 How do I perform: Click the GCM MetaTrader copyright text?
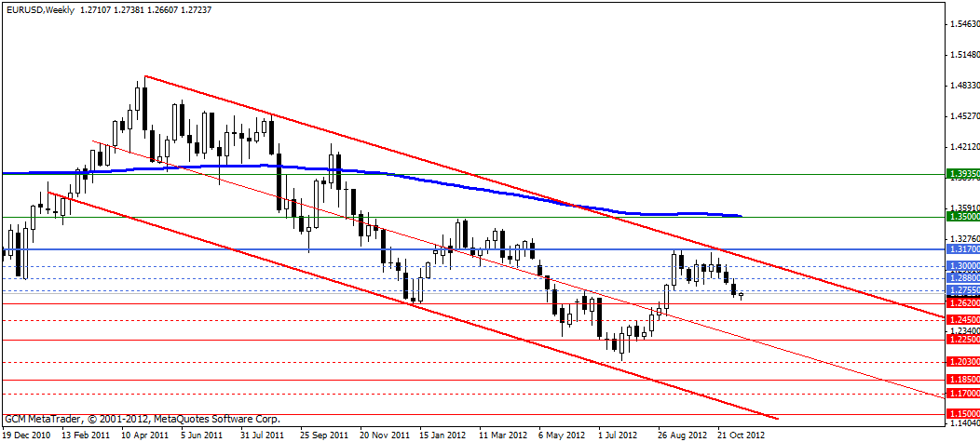[x=143, y=419]
